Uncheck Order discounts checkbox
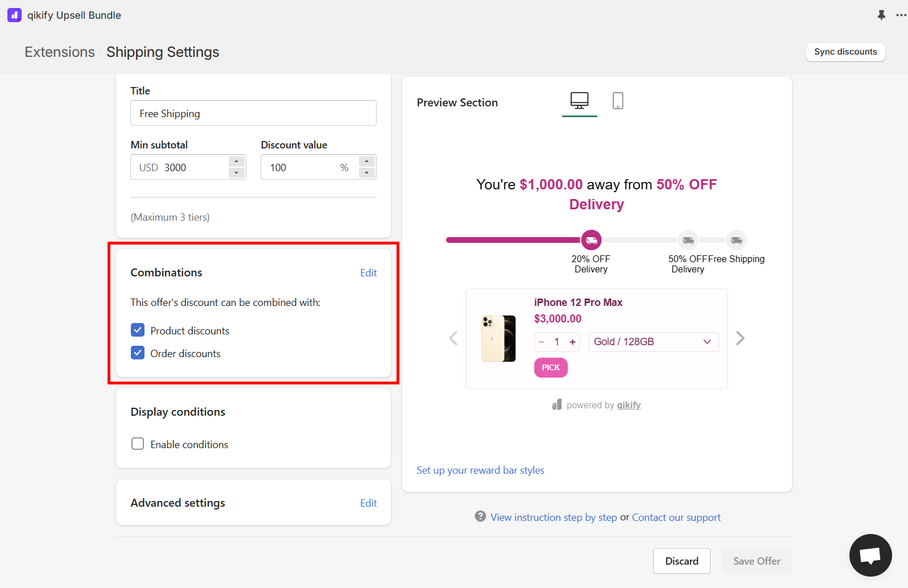This screenshot has height=588, width=908. 138,353
